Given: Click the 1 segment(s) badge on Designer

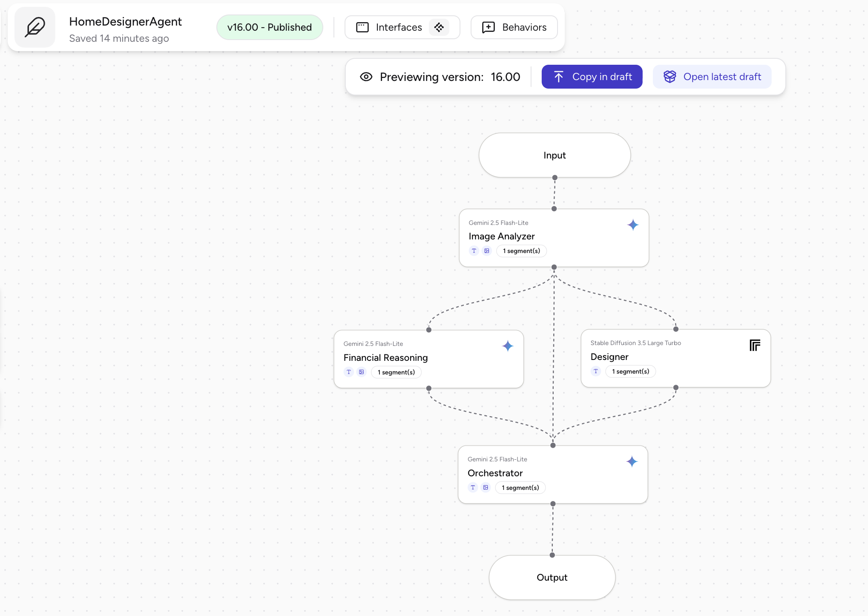Looking at the screenshot, I should point(630,371).
